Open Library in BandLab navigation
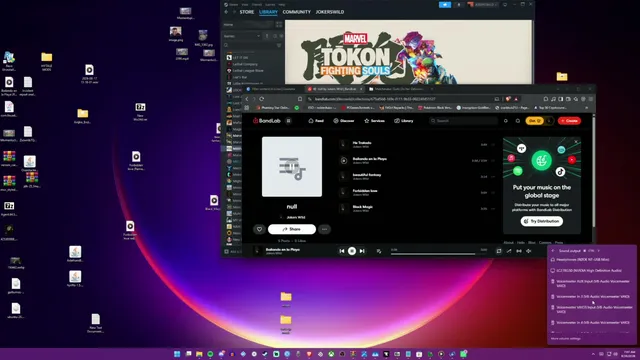This screenshot has width=640, height=360. coord(404,121)
